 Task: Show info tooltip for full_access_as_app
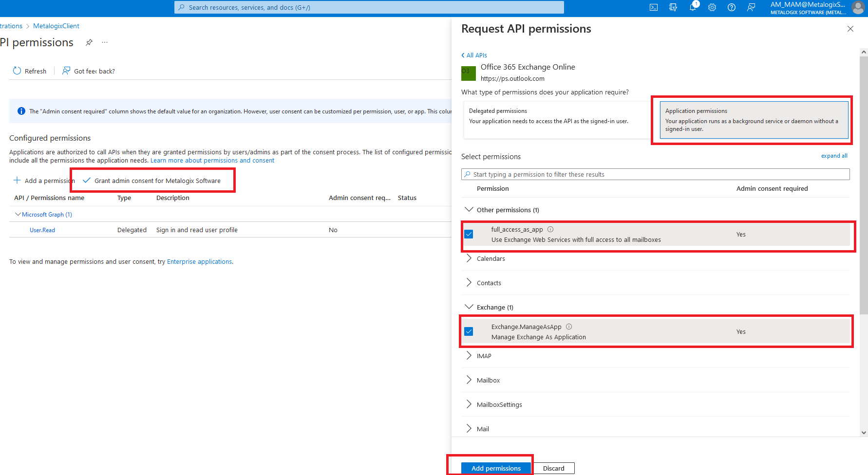click(550, 229)
